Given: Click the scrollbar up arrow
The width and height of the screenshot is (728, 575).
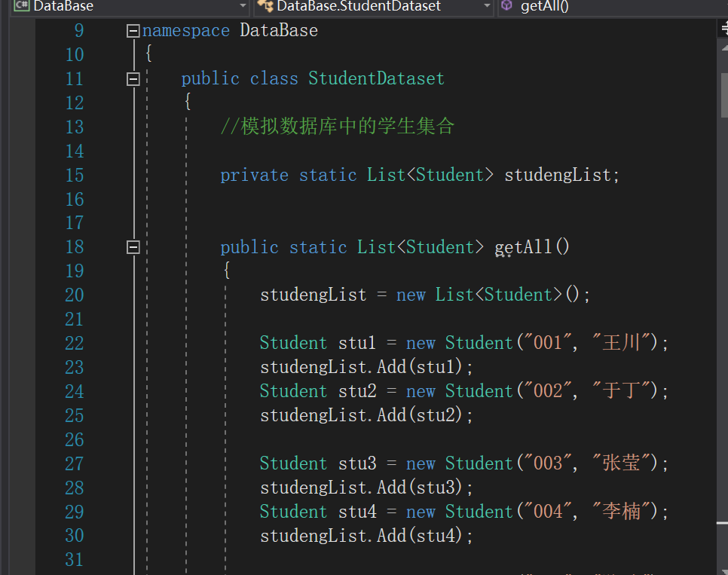Looking at the screenshot, I should [x=723, y=47].
